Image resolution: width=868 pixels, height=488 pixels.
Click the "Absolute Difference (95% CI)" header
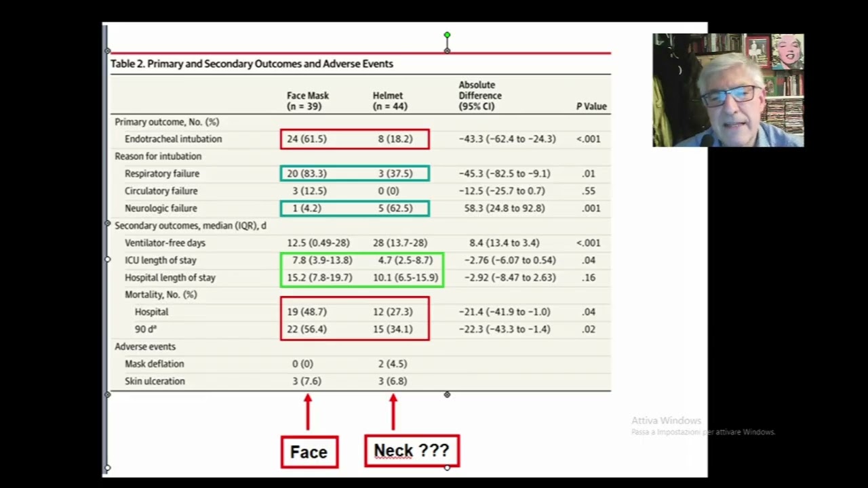480,96
